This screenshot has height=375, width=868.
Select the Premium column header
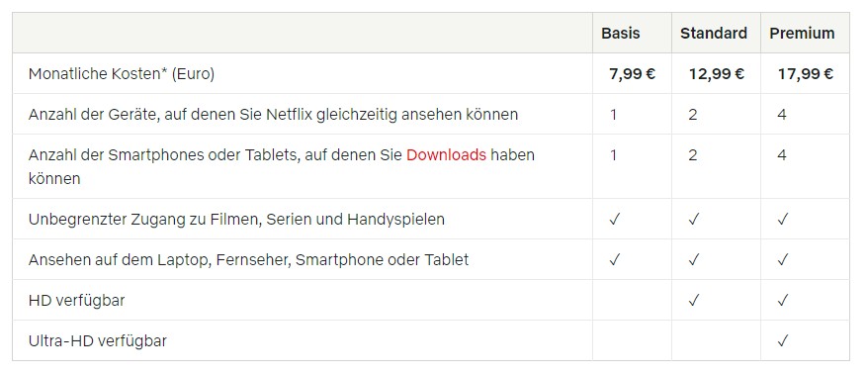pyautogui.click(x=802, y=34)
